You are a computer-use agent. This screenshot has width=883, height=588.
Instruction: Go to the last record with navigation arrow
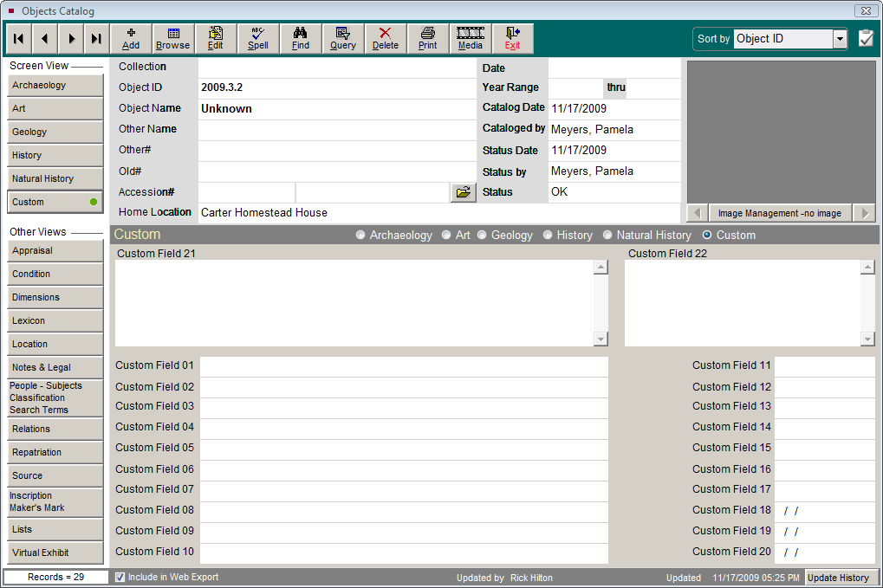[x=97, y=38]
